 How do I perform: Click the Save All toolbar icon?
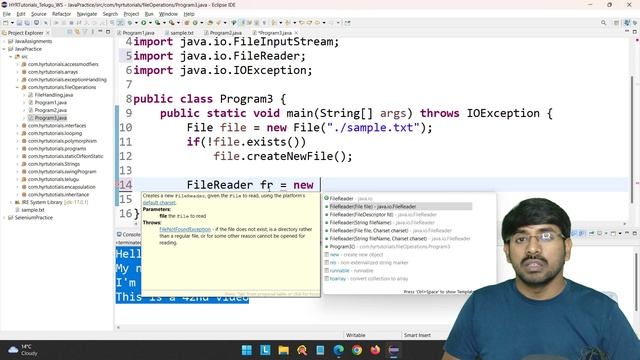pyautogui.click(x=27, y=23)
